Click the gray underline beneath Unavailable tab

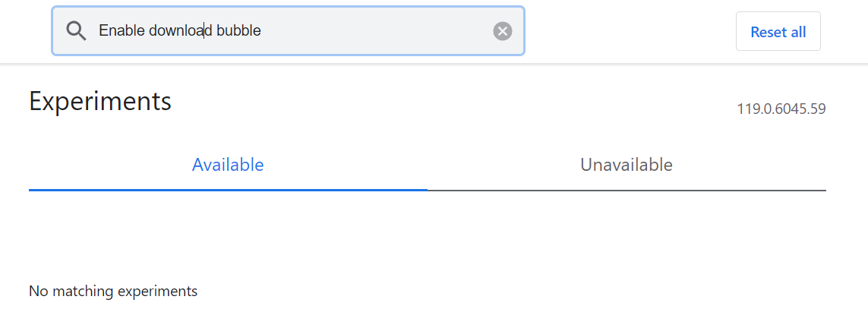click(627, 190)
